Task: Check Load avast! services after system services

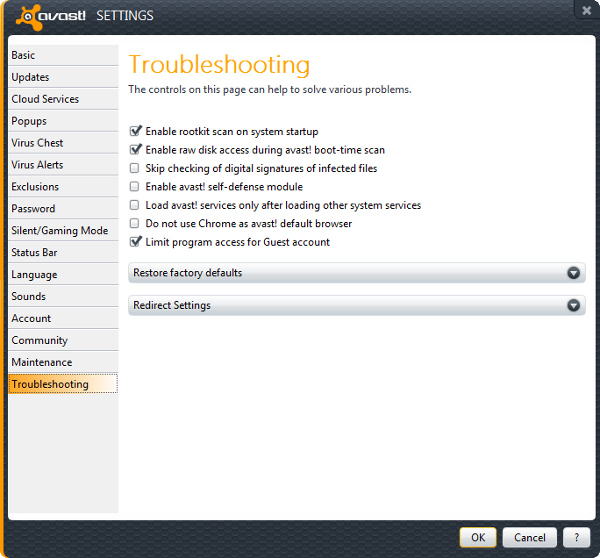Action: pos(135,205)
